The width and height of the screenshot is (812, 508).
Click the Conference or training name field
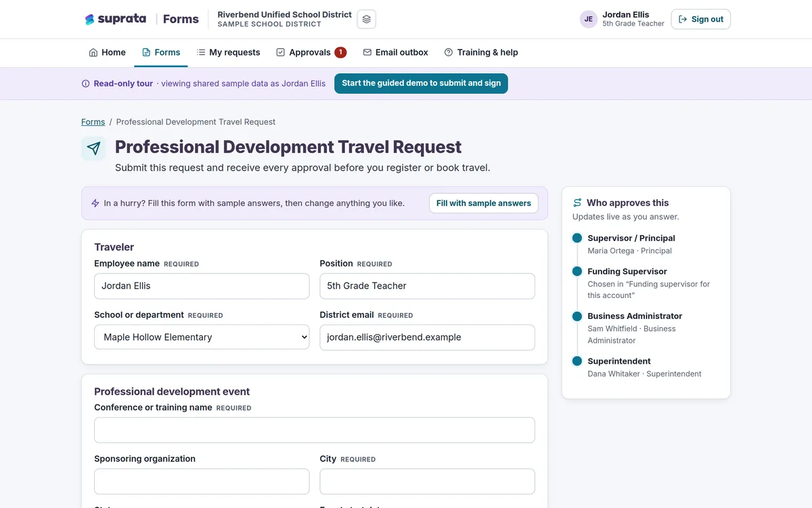(x=315, y=430)
